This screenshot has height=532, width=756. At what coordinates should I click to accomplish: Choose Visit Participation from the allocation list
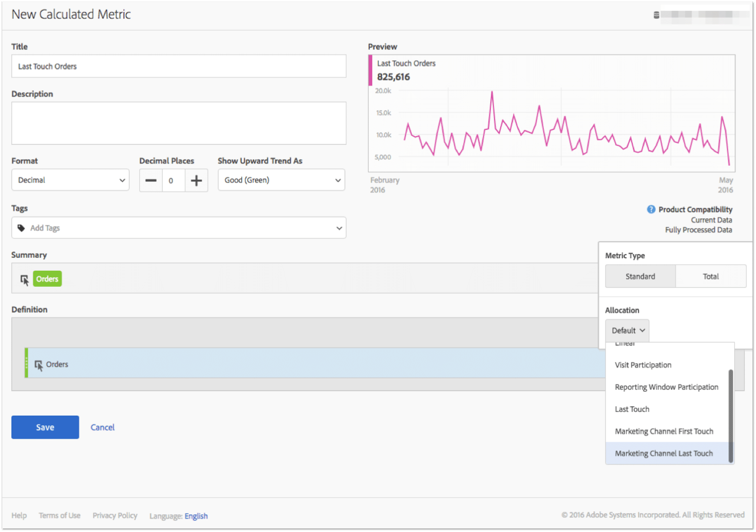tap(643, 365)
